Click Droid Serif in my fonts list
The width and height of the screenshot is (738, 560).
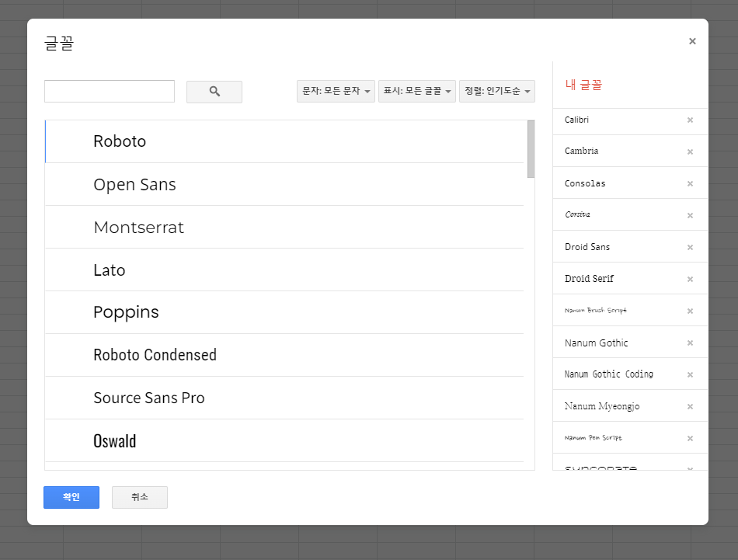[590, 279]
